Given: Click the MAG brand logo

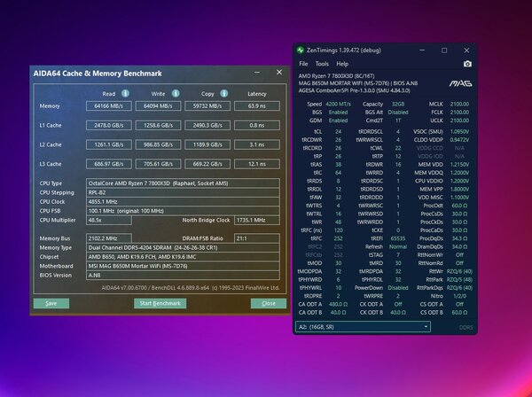Looking at the screenshot, I should 460,83.
